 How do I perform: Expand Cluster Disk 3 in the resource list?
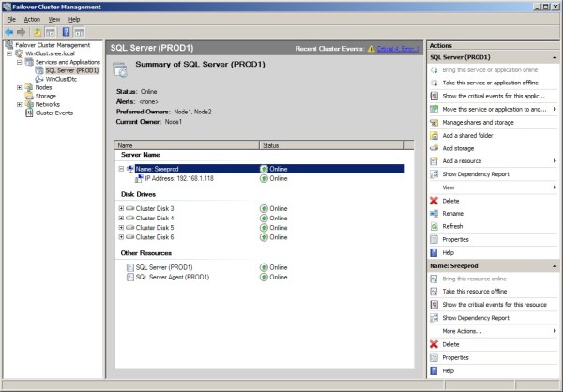pyautogui.click(x=121, y=208)
